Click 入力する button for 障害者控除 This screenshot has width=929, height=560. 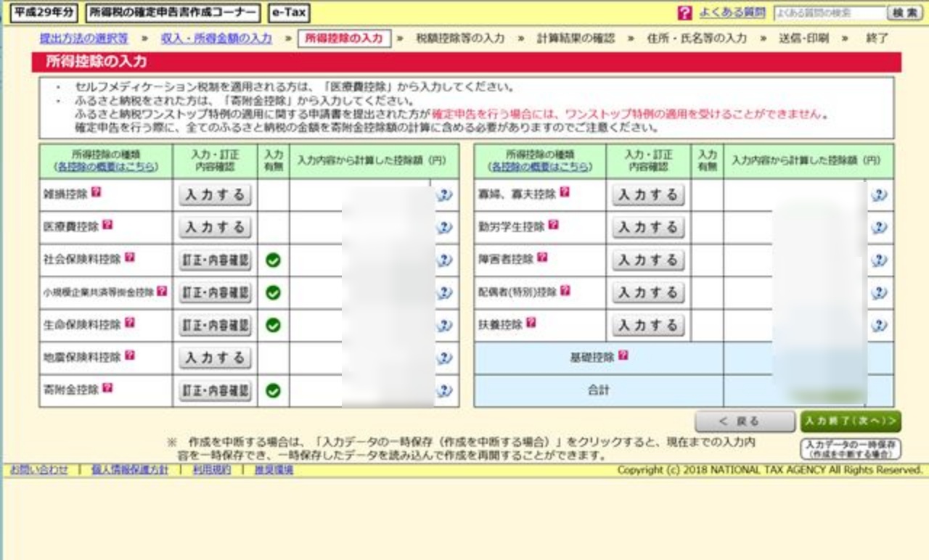pyautogui.click(x=648, y=260)
